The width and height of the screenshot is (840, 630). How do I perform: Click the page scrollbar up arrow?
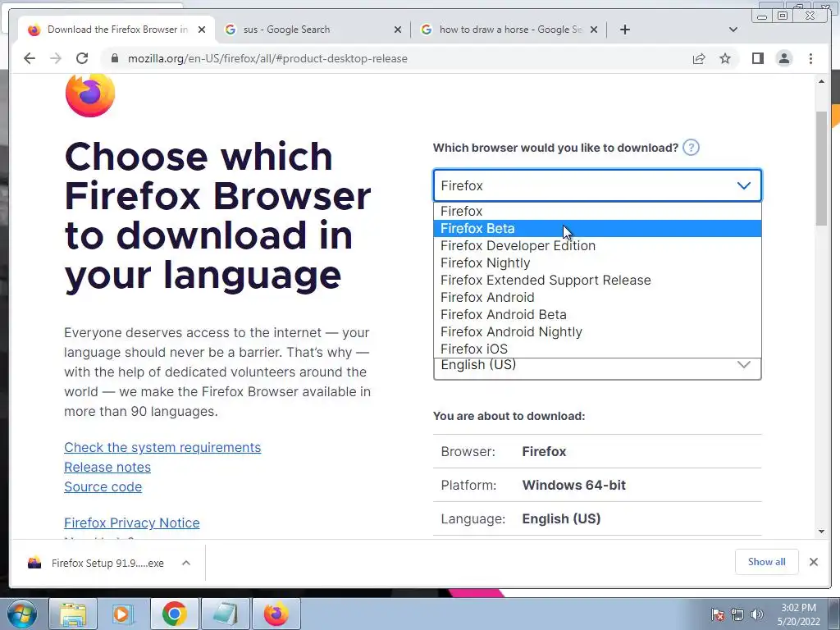pos(821,81)
